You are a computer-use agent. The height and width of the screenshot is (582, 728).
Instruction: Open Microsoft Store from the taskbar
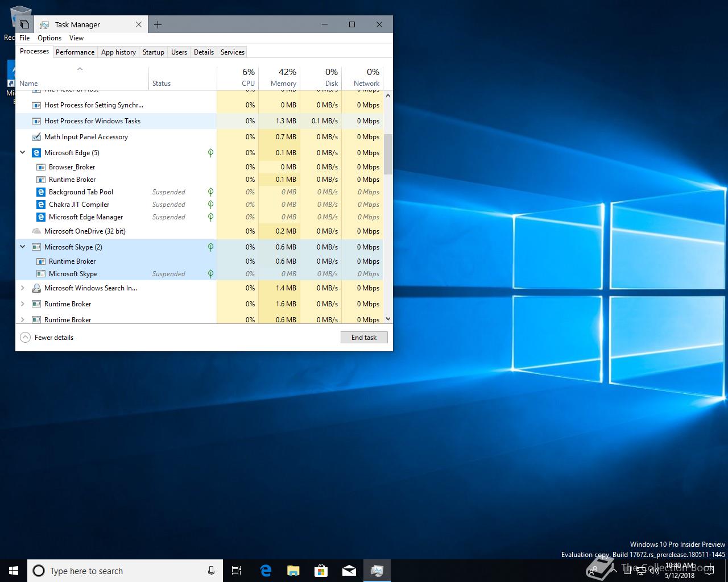click(321, 571)
